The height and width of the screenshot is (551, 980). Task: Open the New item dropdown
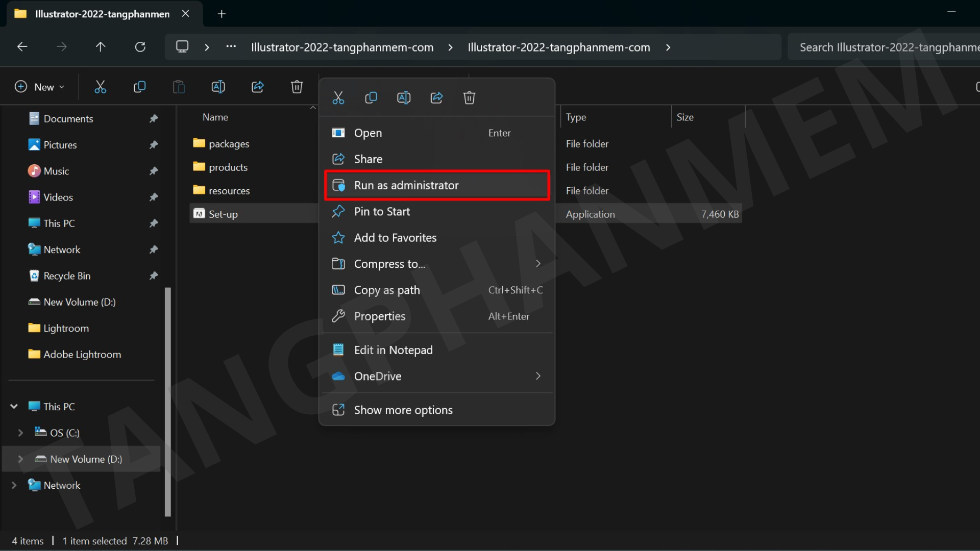(40, 87)
